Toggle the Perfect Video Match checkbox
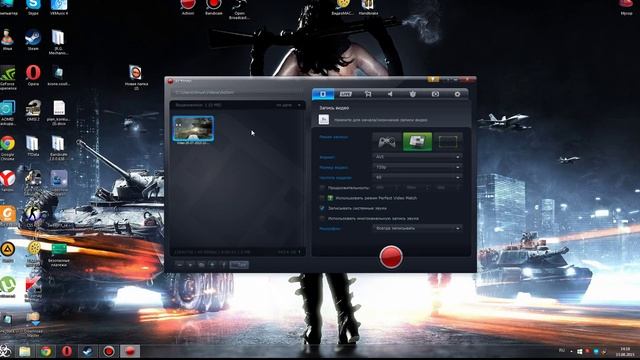The image size is (640, 360). [x=322, y=198]
